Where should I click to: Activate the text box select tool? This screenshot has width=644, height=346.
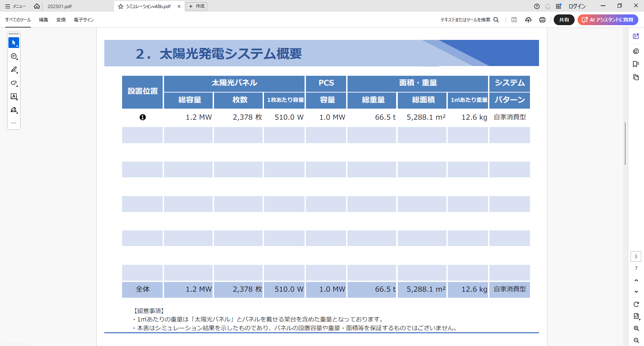pyautogui.click(x=14, y=97)
